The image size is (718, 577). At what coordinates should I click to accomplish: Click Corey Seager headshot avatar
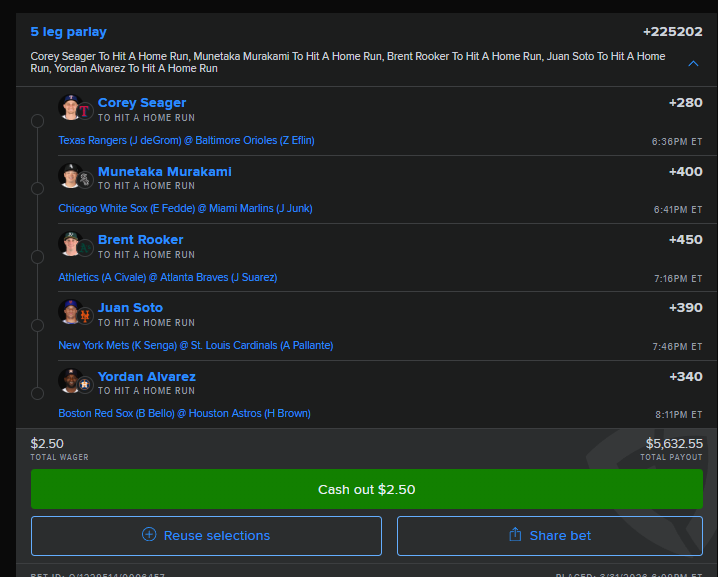(70, 107)
